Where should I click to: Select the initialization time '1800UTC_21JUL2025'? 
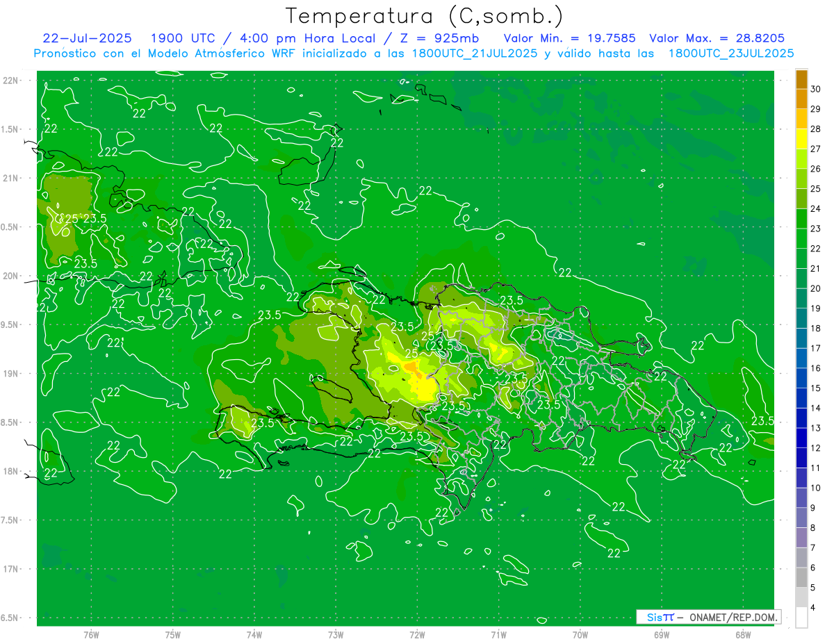[472, 53]
